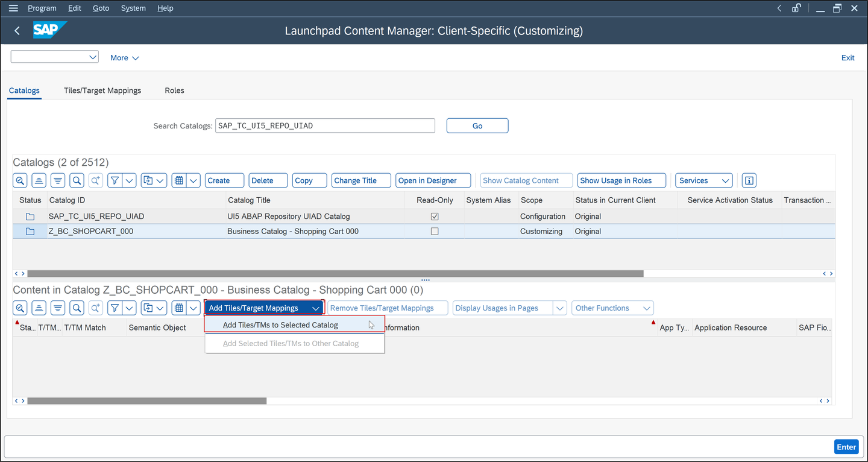
Task: Click the left chevron icon in the title bar
Action: click(779, 8)
